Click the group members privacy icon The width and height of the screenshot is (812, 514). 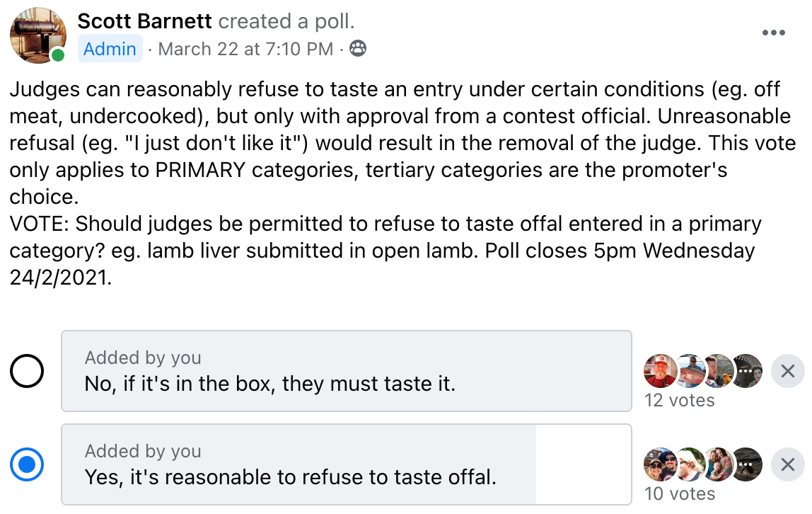(x=358, y=48)
